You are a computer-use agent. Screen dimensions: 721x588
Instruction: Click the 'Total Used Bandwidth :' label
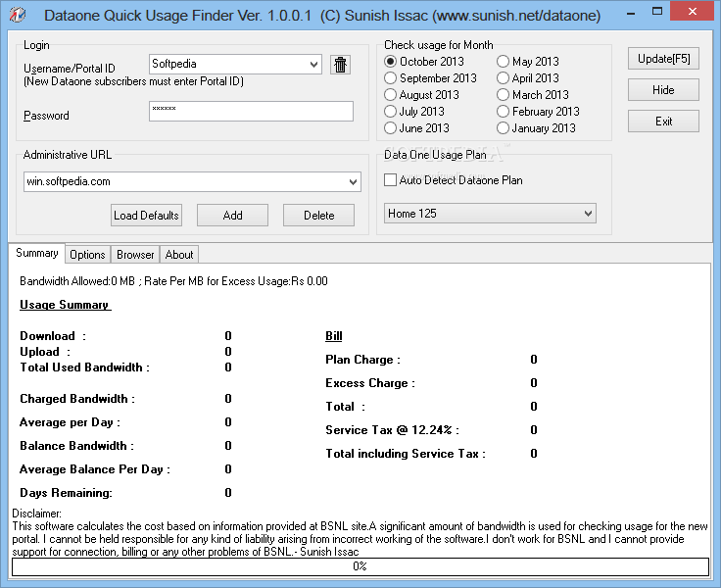84,367
